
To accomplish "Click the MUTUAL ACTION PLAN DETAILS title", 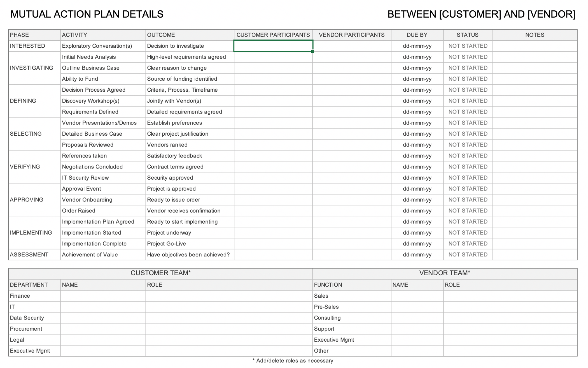I will pyautogui.click(x=87, y=14).
